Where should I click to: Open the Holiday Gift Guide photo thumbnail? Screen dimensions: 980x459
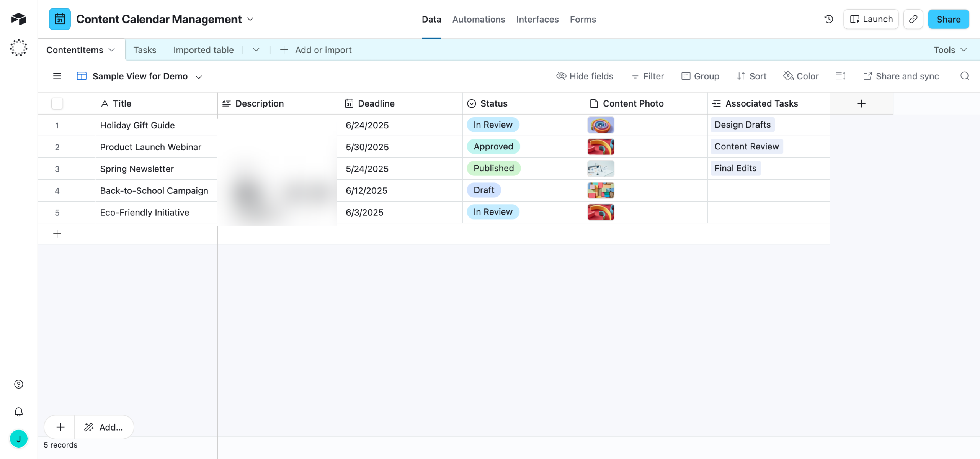601,125
